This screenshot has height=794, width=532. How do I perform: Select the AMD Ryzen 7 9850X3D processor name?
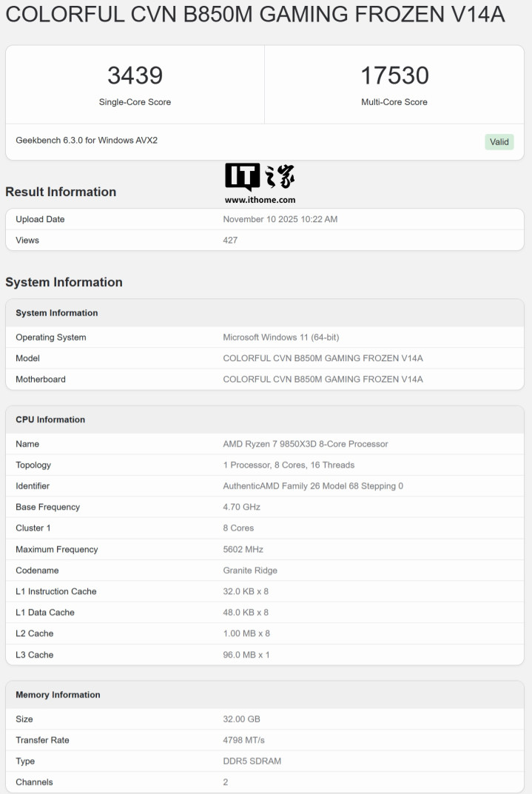pos(306,444)
